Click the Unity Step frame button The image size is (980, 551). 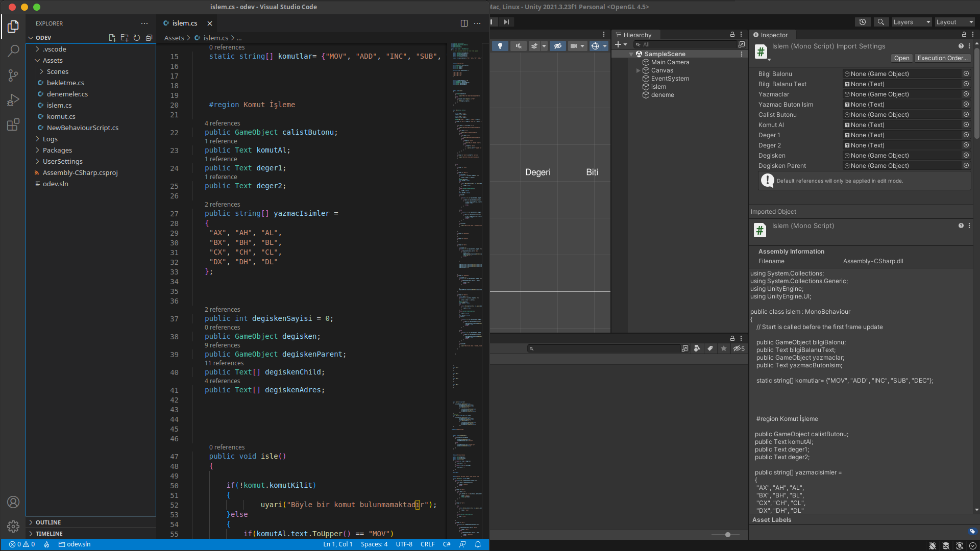tap(506, 22)
